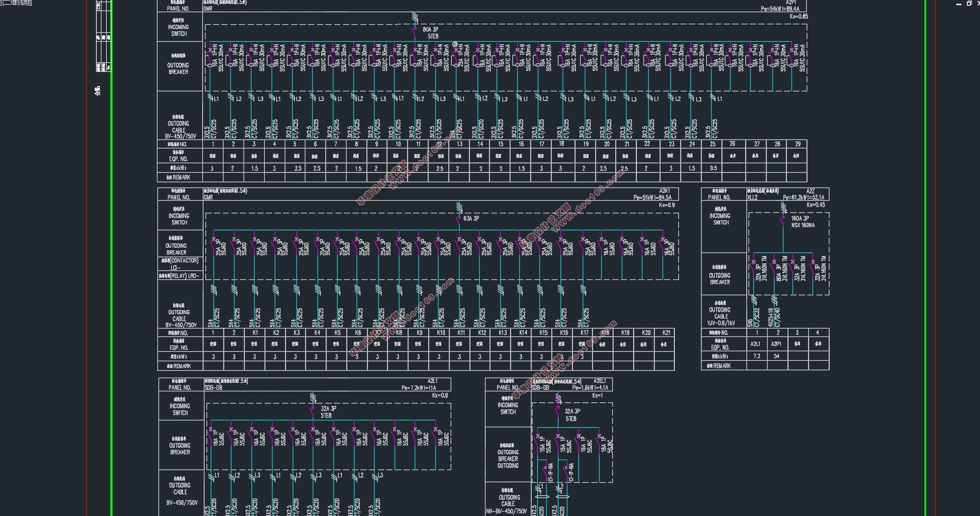Viewport: 980px width, 516px height.
Task: Select the Kx=1 coefficient text
Action: click(597, 396)
